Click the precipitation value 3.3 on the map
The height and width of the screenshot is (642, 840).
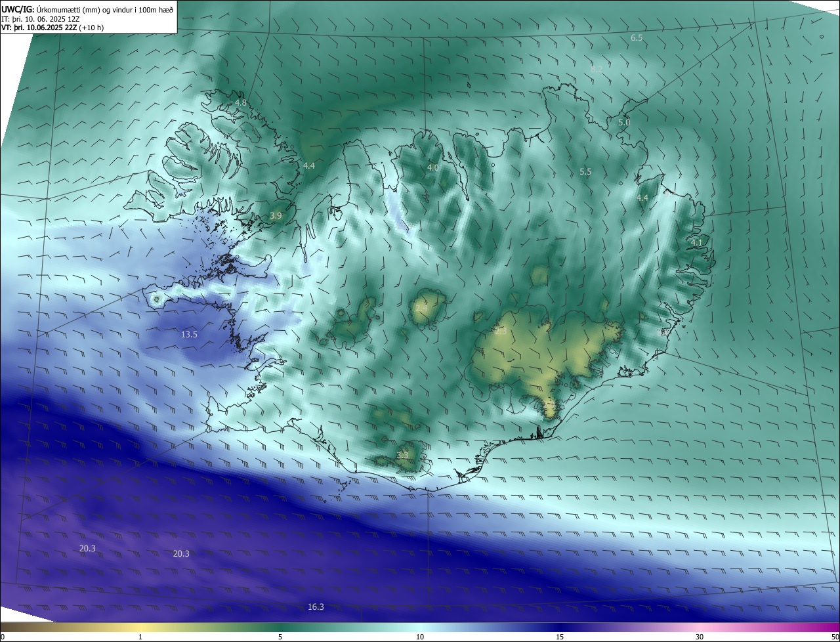tap(402, 454)
